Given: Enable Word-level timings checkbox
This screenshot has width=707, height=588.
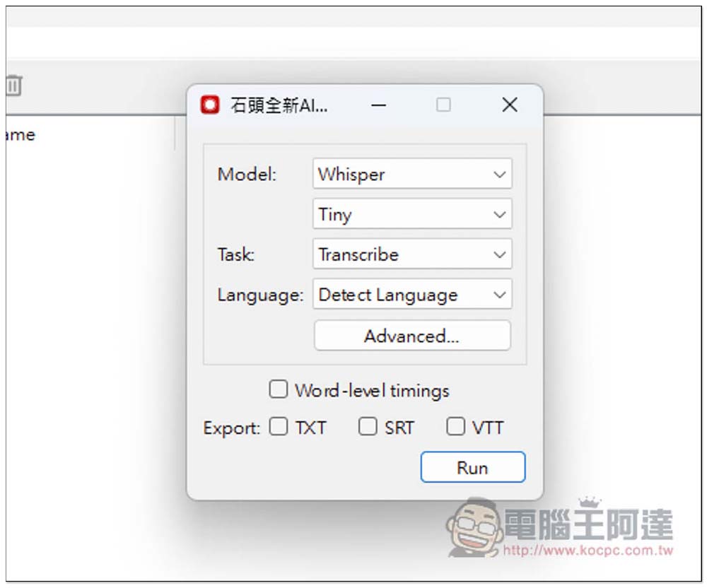Looking at the screenshot, I should (279, 389).
